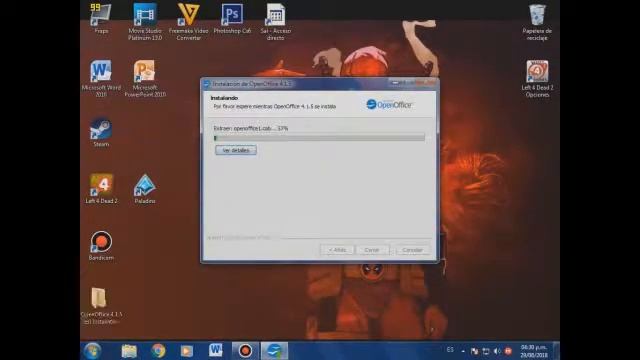Close the OpenOffice installer window
The width and height of the screenshot is (640, 360).
click(426, 83)
